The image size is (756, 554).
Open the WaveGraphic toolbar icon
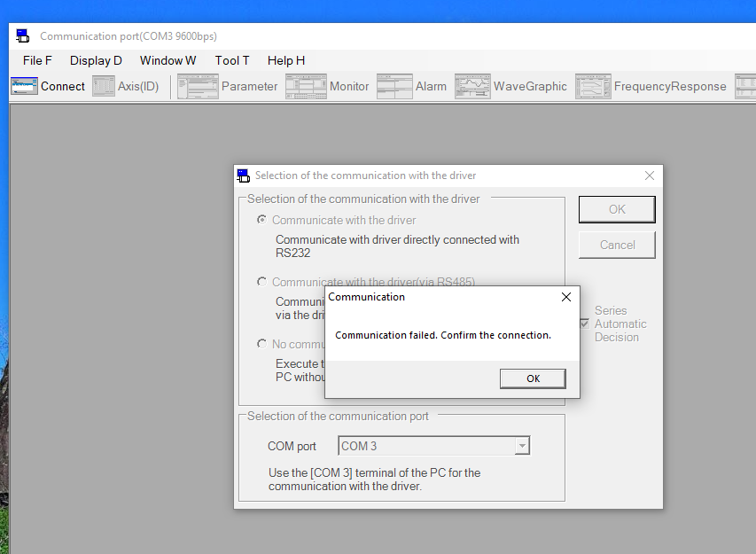point(472,86)
